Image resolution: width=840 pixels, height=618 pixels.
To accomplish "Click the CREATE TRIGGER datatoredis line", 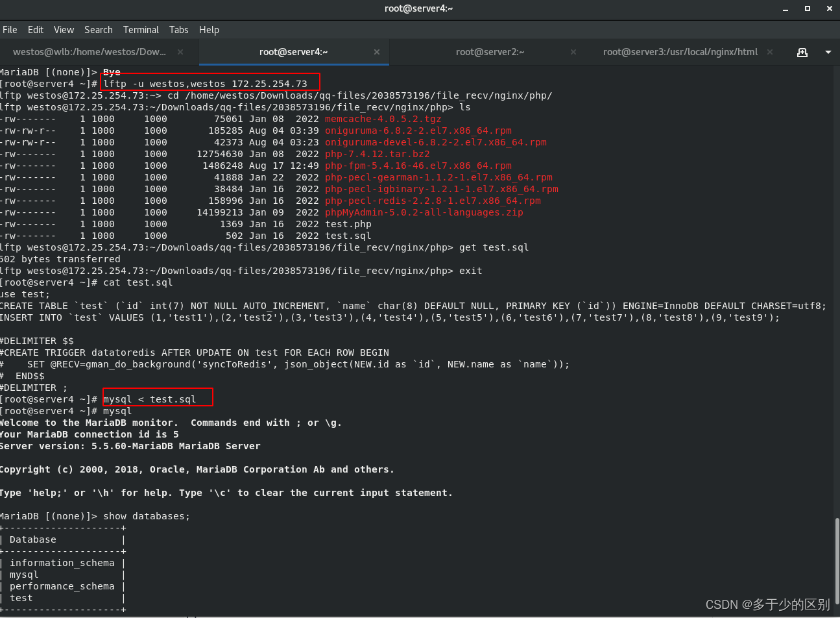I will point(195,352).
